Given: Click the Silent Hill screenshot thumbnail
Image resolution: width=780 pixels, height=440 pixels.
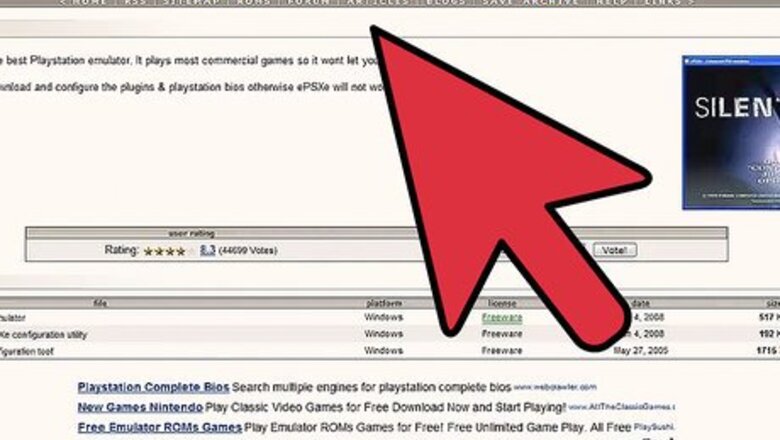Looking at the screenshot, I should (731, 132).
